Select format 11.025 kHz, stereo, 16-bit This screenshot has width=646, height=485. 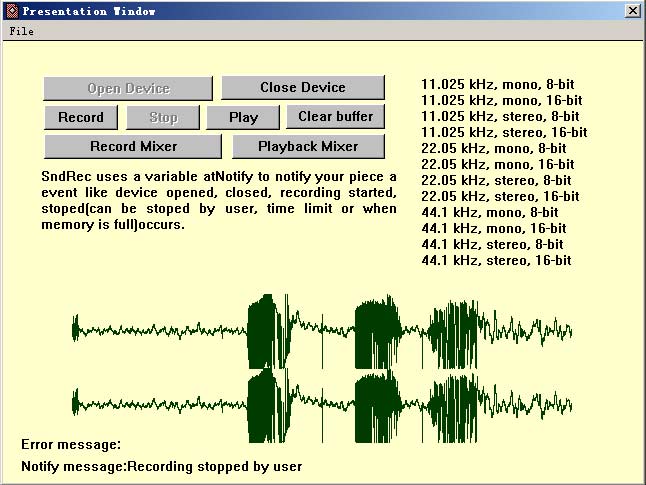[504, 132]
